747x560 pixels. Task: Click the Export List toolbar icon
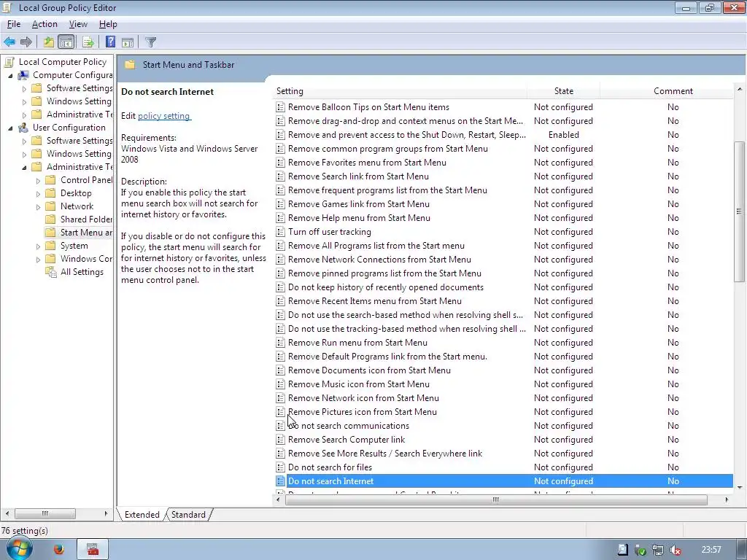click(x=88, y=42)
